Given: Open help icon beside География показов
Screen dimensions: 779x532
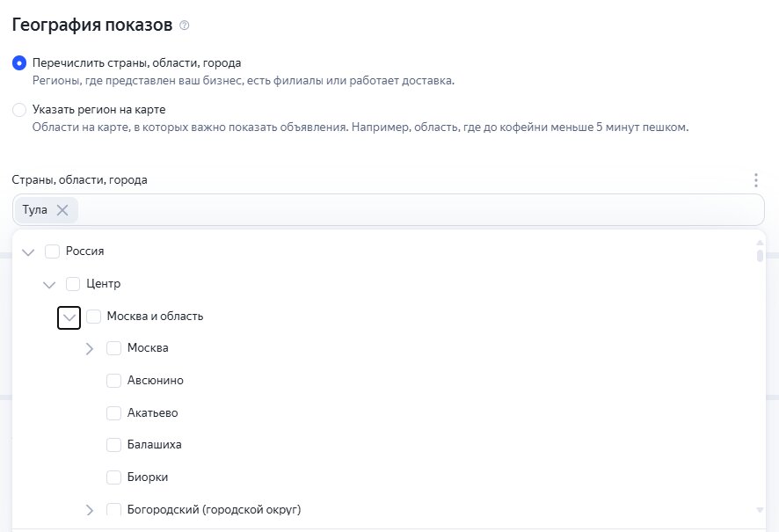Looking at the screenshot, I should [x=185, y=26].
